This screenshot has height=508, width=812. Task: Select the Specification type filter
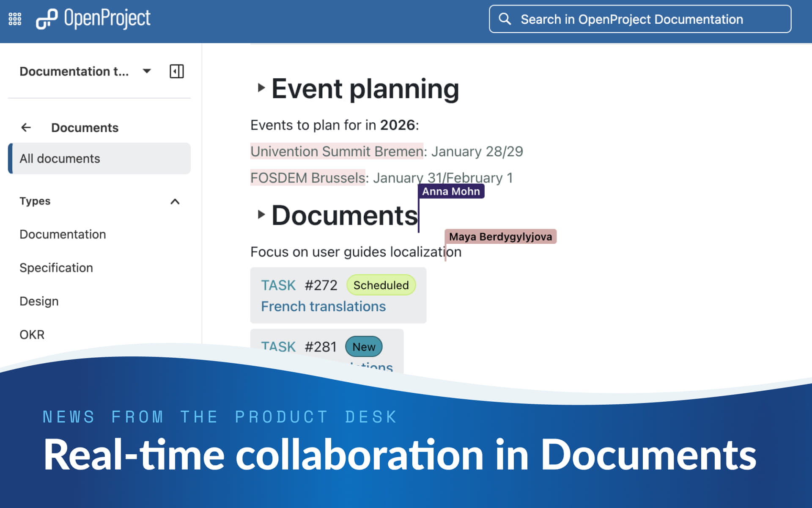point(56,268)
